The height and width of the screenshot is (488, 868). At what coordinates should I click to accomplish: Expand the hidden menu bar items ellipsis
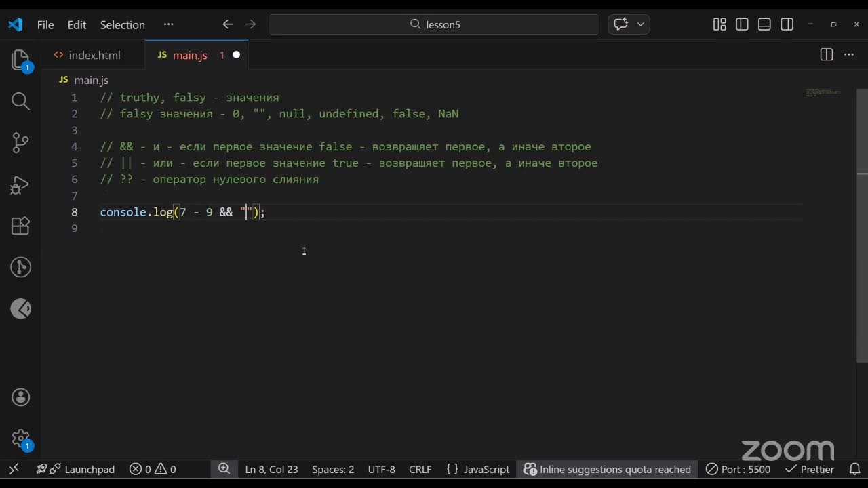click(x=168, y=24)
